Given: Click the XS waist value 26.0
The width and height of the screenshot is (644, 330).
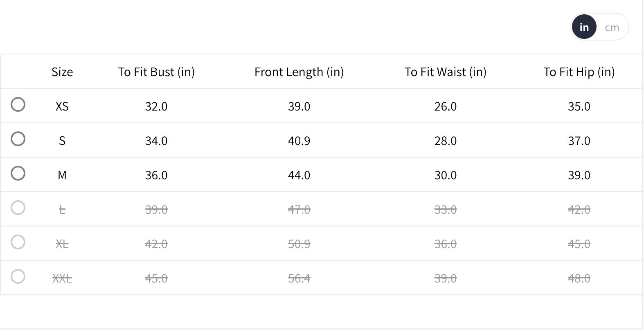Looking at the screenshot, I should click(x=446, y=106).
